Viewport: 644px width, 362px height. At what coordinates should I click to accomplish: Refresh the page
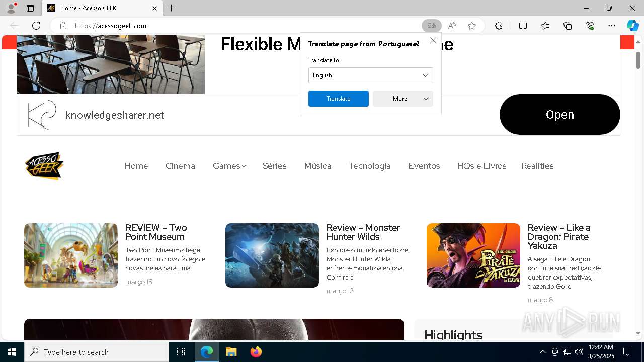coord(36,26)
